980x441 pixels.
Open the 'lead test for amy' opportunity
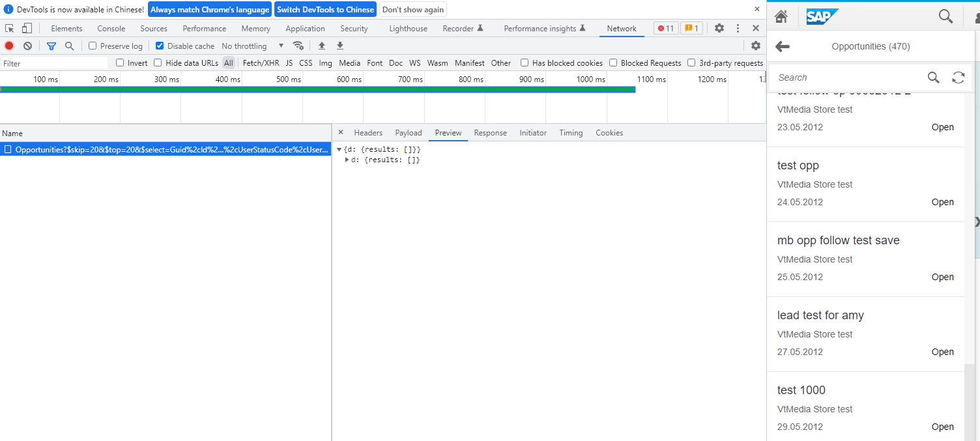[x=865, y=334]
